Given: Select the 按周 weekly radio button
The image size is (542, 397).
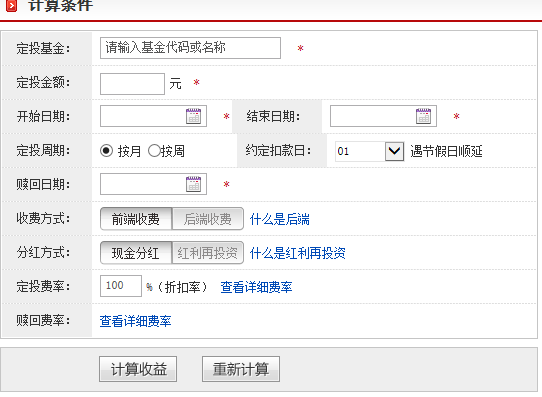Looking at the screenshot, I should tap(154, 151).
